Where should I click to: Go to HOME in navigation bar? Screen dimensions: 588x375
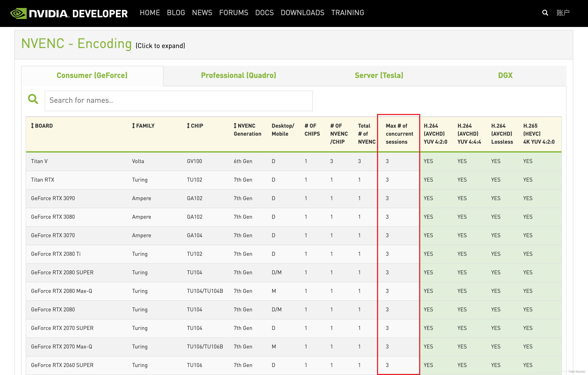tap(150, 13)
